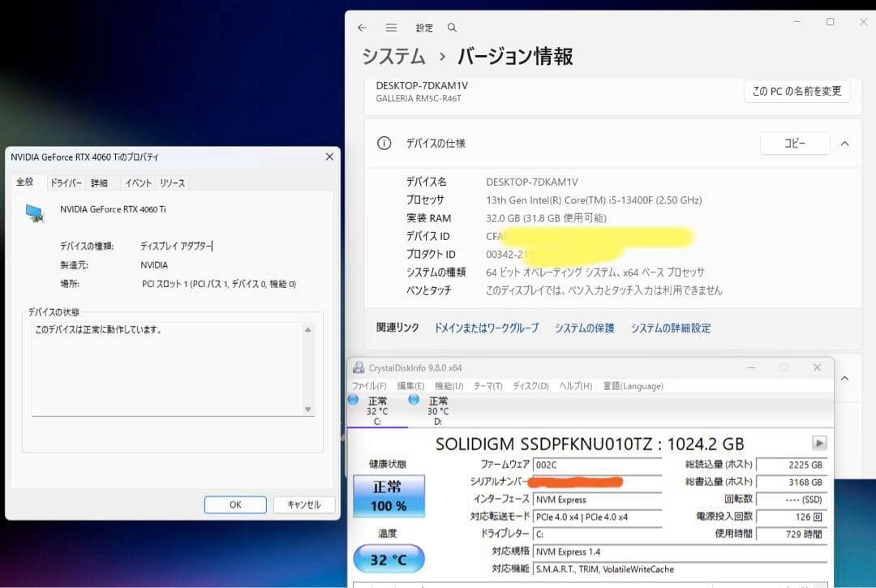Click the 32 °C temperature button
Image resolution: width=876 pixels, height=588 pixels.
point(389,559)
